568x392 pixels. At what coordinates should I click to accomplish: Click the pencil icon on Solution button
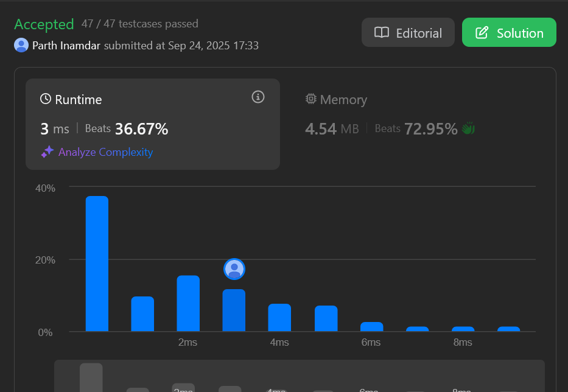(x=482, y=33)
